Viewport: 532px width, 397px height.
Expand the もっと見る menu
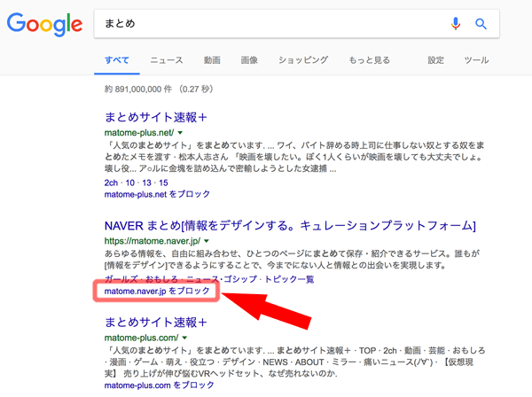(x=369, y=60)
